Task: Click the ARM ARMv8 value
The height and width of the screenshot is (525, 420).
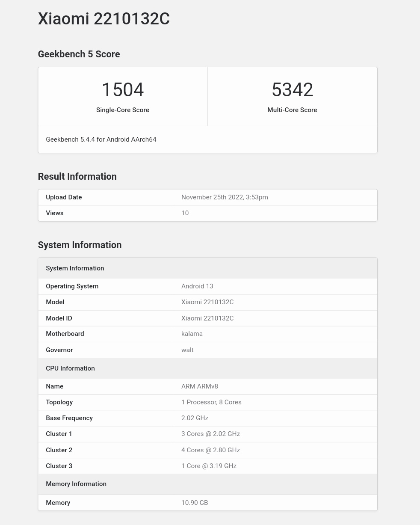Action: (200, 386)
